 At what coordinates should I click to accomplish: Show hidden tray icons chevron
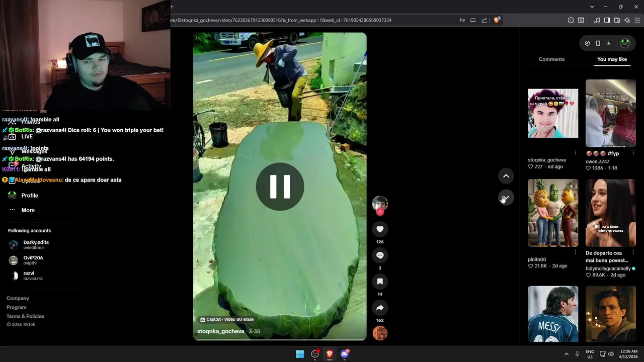coord(566,354)
